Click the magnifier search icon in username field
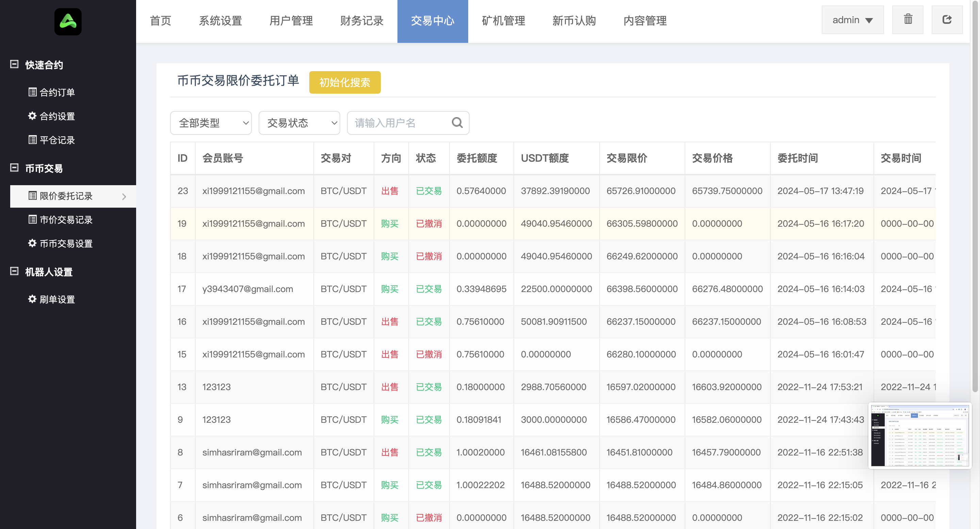 click(x=457, y=123)
